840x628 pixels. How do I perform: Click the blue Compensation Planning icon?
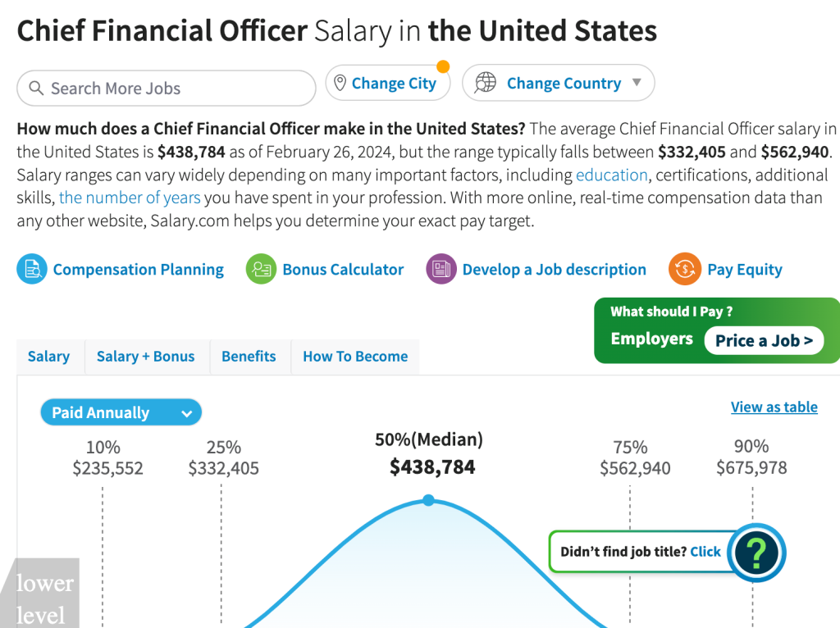click(x=32, y=270)
